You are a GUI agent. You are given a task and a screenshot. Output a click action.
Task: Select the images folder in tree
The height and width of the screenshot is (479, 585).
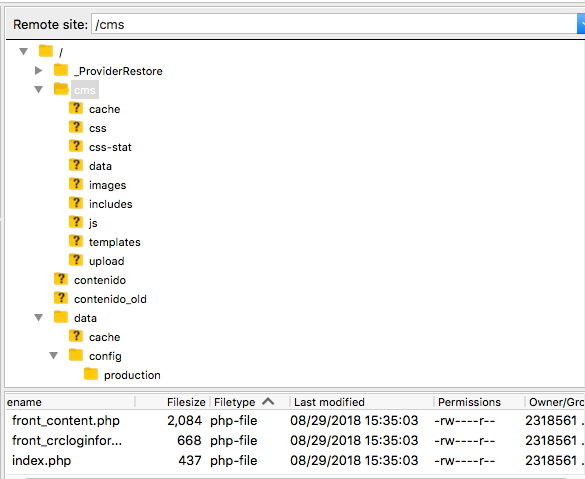pyautogui.click(x=107, y=185)
